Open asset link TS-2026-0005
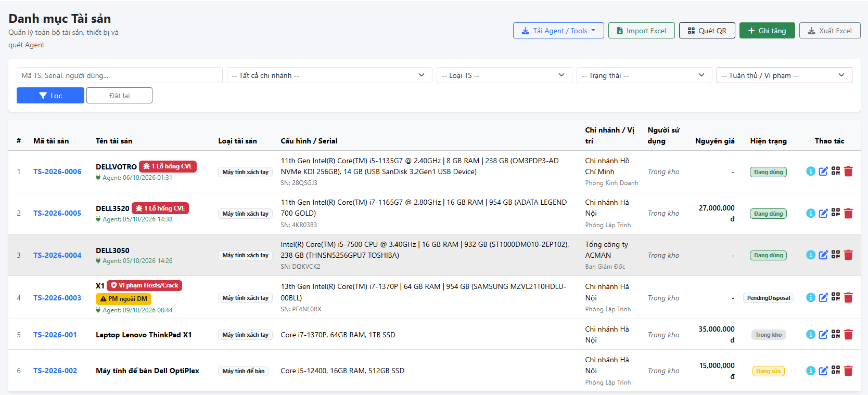Viewport: 868px width, 395px height. tap(57, 213)
